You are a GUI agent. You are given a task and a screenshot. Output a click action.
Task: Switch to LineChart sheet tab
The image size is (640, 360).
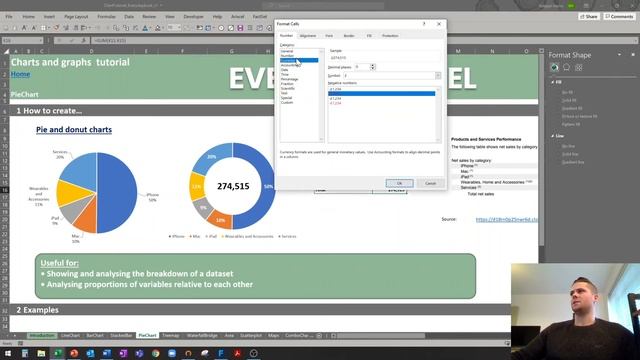pyautogui.click(x=70, y=336)
